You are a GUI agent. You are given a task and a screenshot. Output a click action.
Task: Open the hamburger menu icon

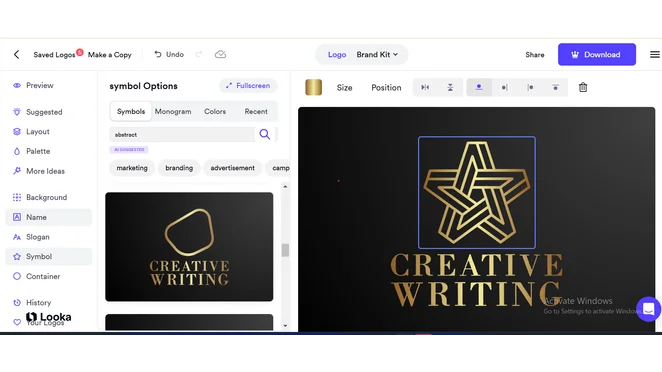[x=654, y=54]
